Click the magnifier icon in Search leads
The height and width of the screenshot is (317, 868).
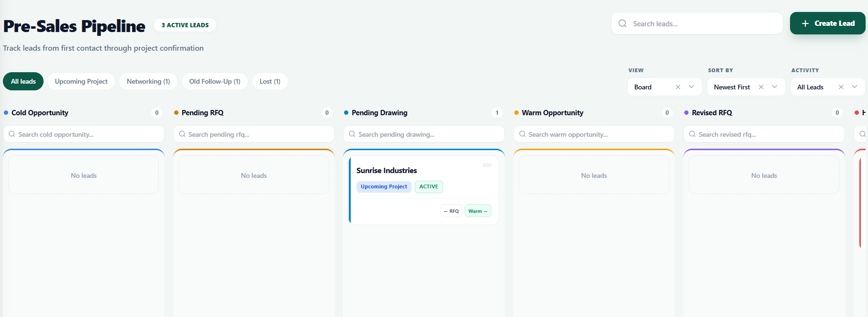[x=623, y=23]
